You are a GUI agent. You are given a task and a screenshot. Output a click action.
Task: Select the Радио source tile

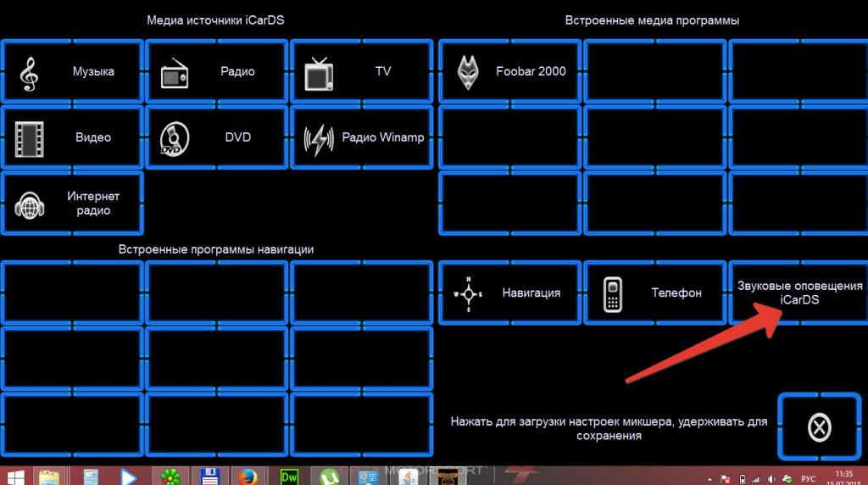[x=217, y=72]
